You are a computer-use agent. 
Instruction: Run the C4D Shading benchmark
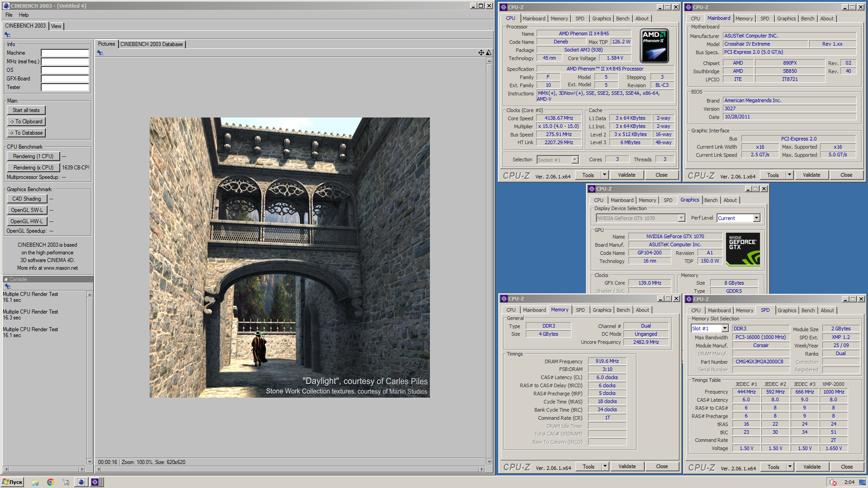[27, 199]
